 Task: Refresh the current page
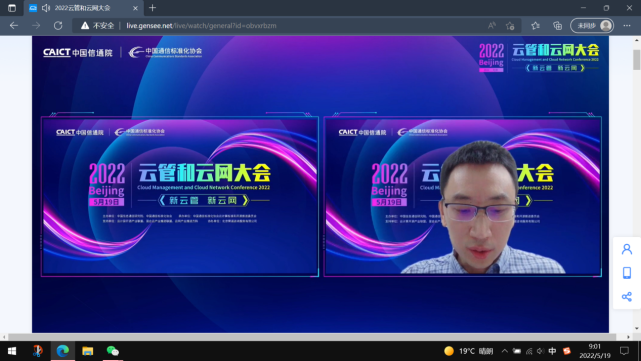58,26
